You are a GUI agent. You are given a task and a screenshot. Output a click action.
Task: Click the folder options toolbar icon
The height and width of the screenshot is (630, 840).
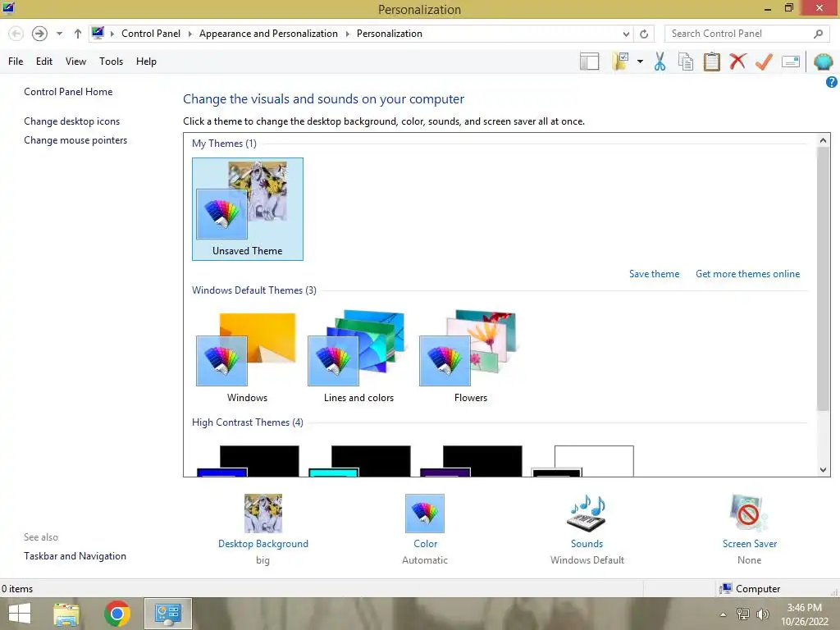(620, 62)
